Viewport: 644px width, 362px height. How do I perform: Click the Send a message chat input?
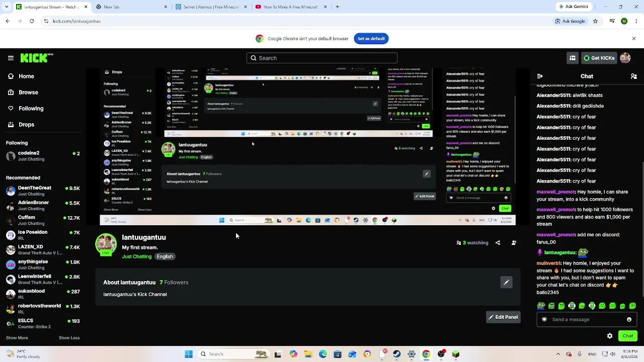coord(587,319)
